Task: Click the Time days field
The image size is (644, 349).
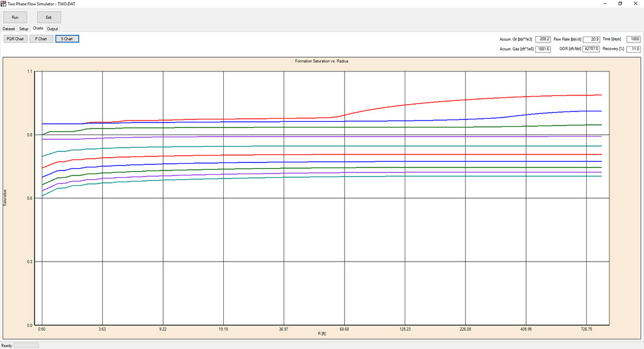Action: [633, 39]
